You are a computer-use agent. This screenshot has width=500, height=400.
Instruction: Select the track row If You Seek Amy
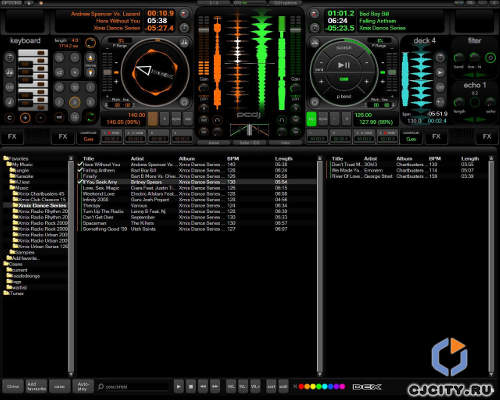coord(197,182)
